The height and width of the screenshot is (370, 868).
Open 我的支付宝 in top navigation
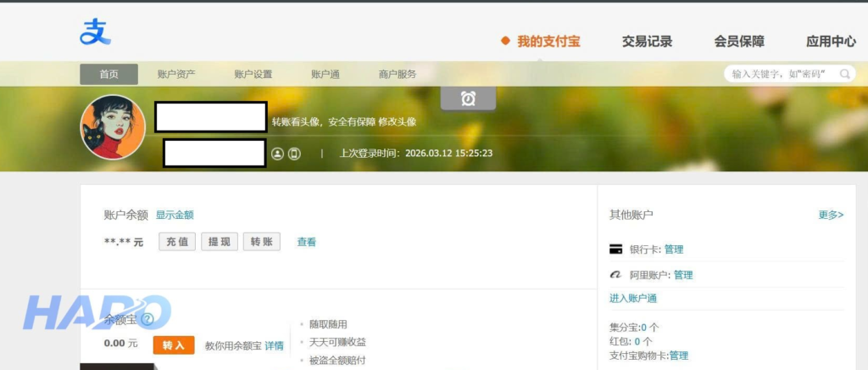(548, 41)
